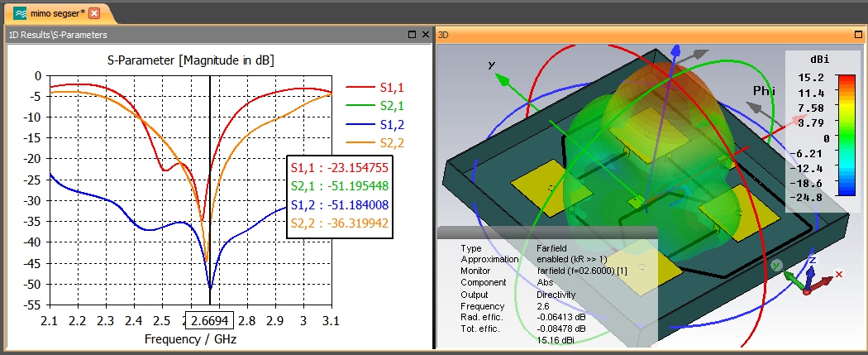Close the mimo segser project tab
868x355 pixels.
click(x=94, y=13)
